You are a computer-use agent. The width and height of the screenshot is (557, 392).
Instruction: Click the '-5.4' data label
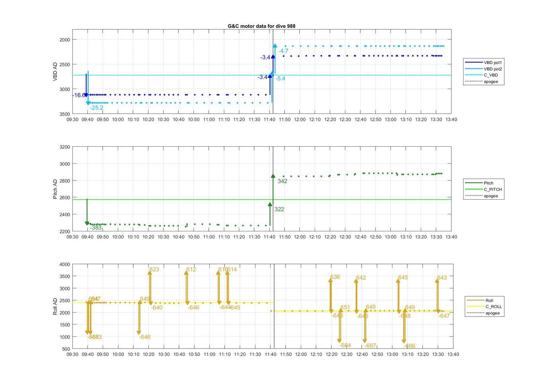coord(280,79)
